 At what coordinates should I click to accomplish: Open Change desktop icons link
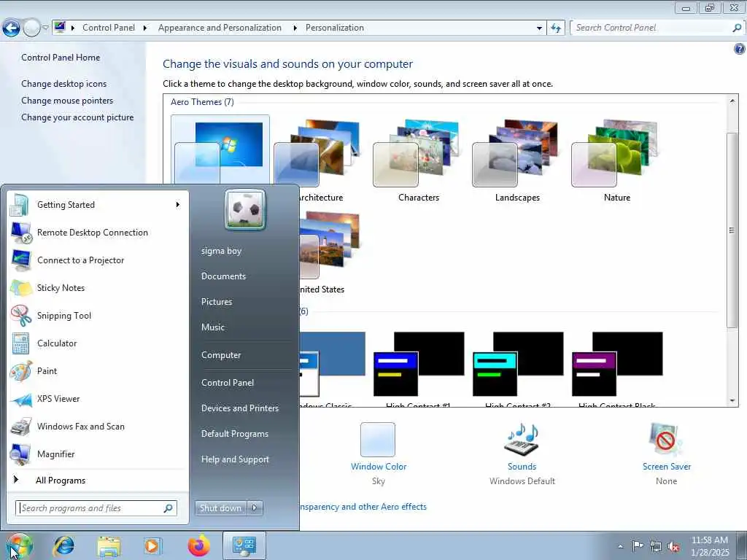pyautogui.click(x=64, y=84)
